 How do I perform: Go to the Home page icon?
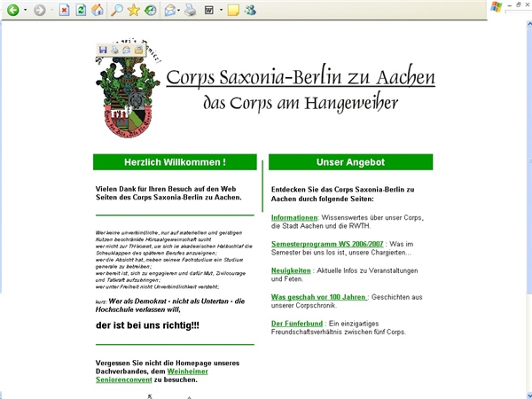pyautogui.click(x=98, y=10)
